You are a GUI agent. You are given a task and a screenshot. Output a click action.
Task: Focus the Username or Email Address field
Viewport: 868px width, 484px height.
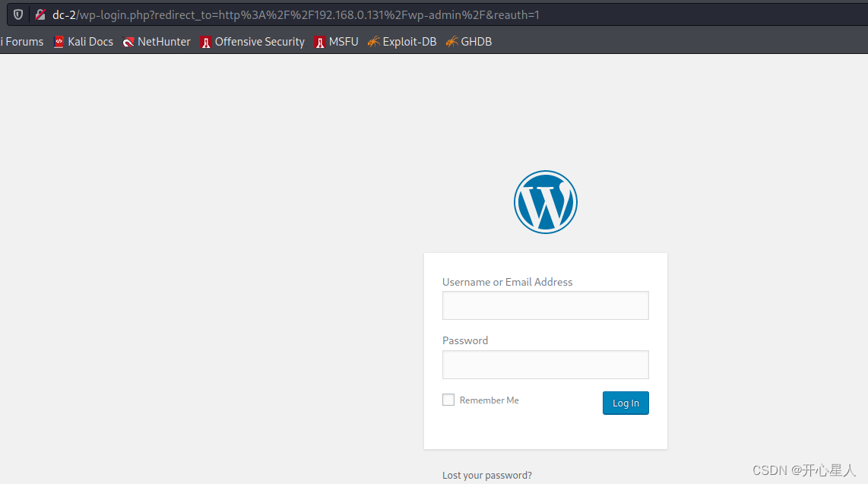click(x=545, y=305)
